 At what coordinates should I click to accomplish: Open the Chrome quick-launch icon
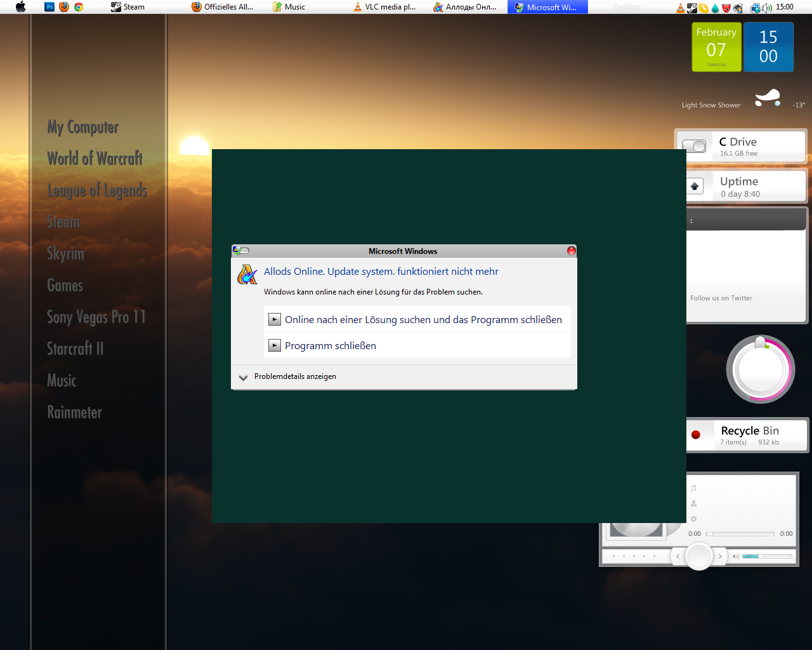click(x=79, y=7)
